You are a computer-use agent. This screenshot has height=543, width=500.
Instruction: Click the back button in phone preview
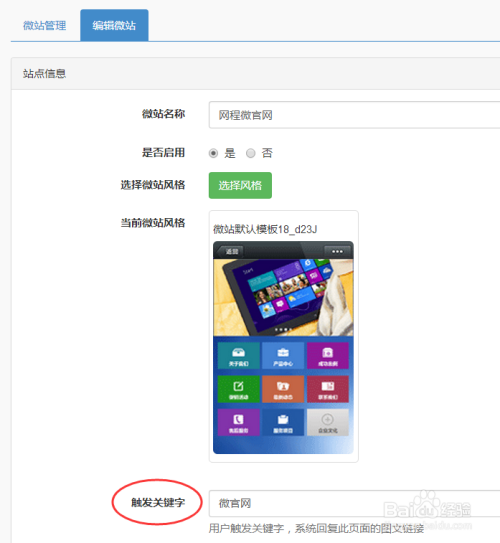230,251
